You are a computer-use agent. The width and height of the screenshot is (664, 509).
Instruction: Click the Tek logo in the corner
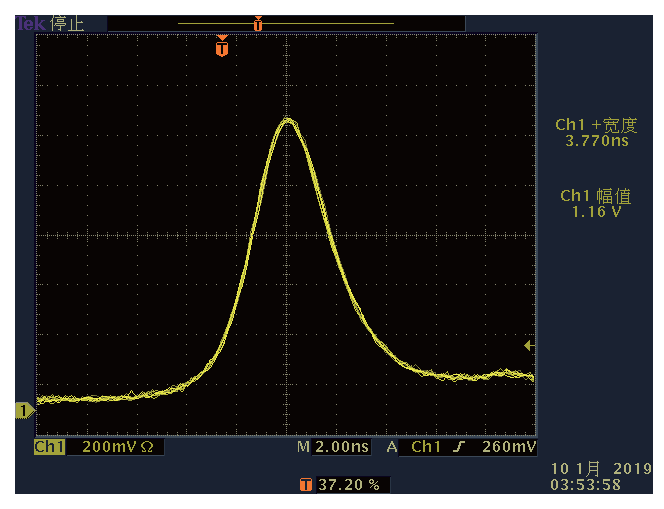click(31, 23)
